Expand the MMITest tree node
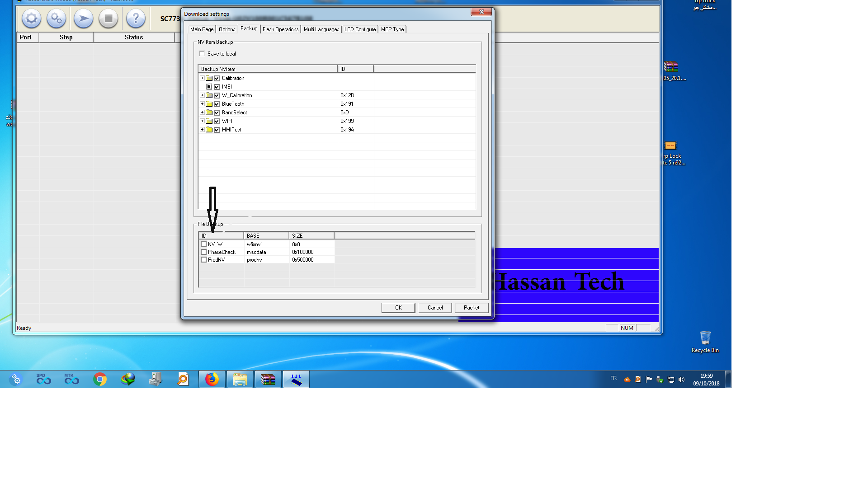 click(x=202, y=130)
